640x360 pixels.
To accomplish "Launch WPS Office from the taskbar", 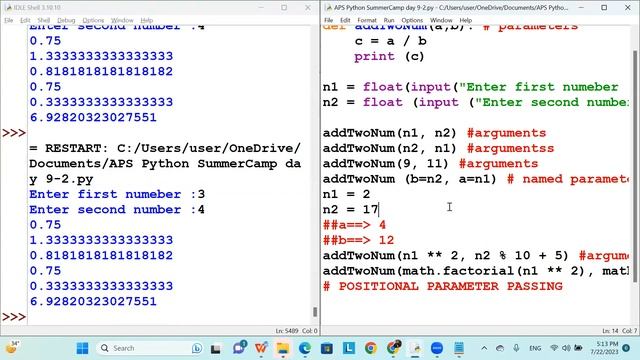I will (x=261, y=348).
